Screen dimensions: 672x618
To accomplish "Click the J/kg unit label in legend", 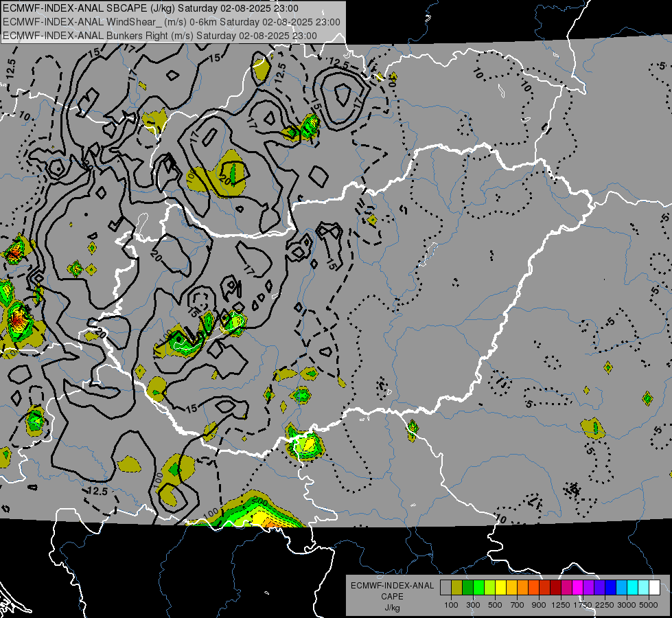I will point(392,608).
